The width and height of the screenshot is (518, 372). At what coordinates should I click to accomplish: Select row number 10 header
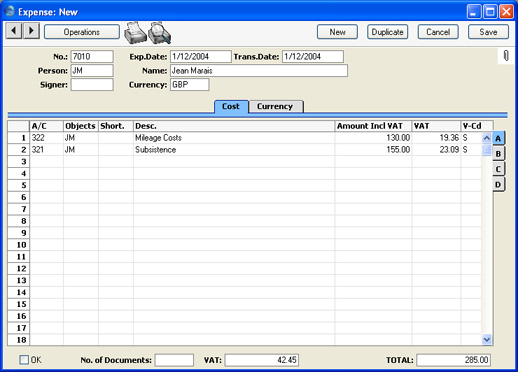coord(19,245)
